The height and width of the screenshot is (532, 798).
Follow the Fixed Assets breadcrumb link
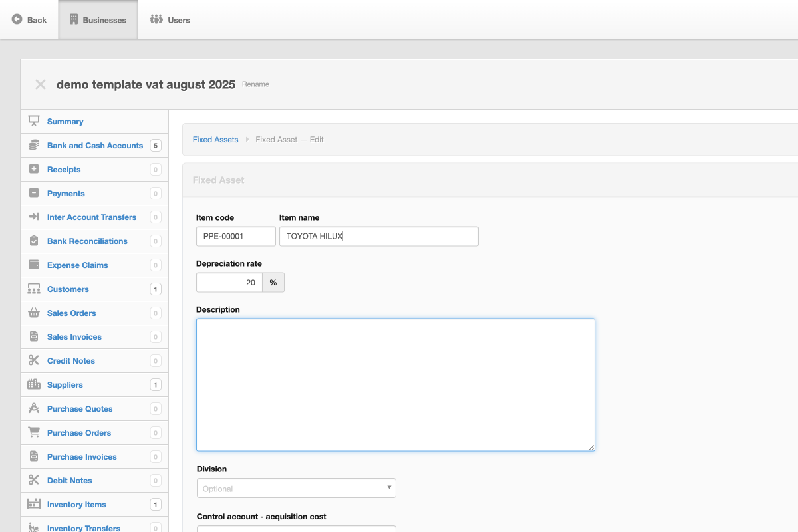[x=215, y=140]
